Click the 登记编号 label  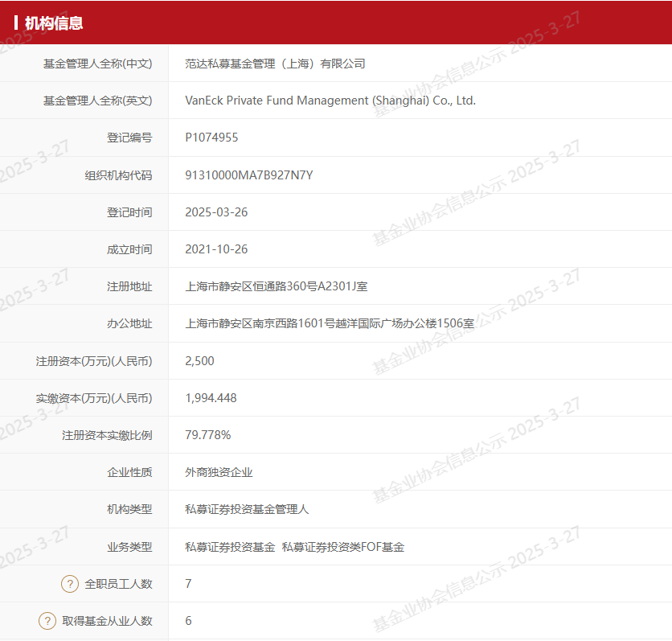pyautogui.click(x=129, y=138)
